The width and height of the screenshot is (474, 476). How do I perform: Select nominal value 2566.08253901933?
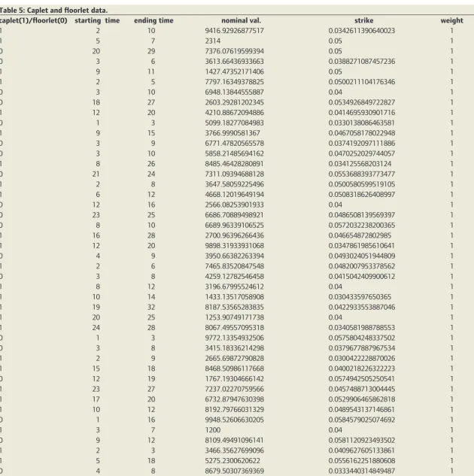click(235, 205)
